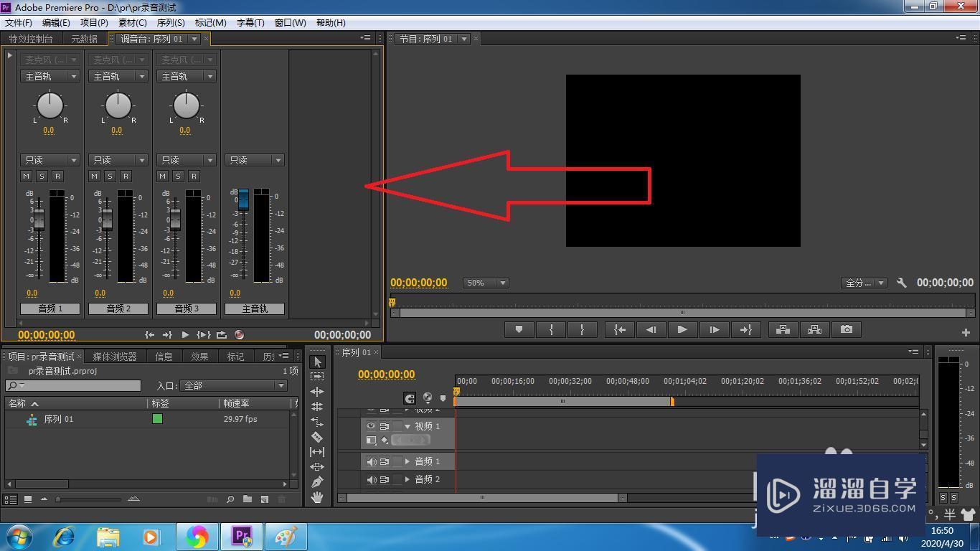Click New Item icon in Project panel
Screen dimensions: 980x551
[264, 499]
